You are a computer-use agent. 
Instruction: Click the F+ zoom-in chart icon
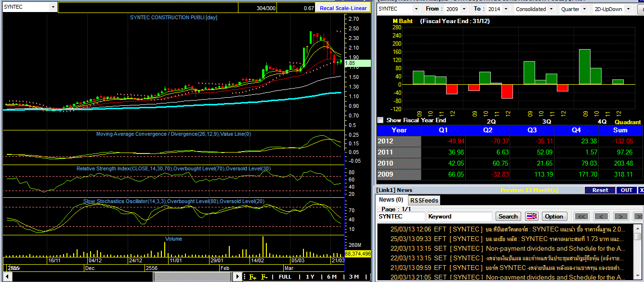(252, 277)
